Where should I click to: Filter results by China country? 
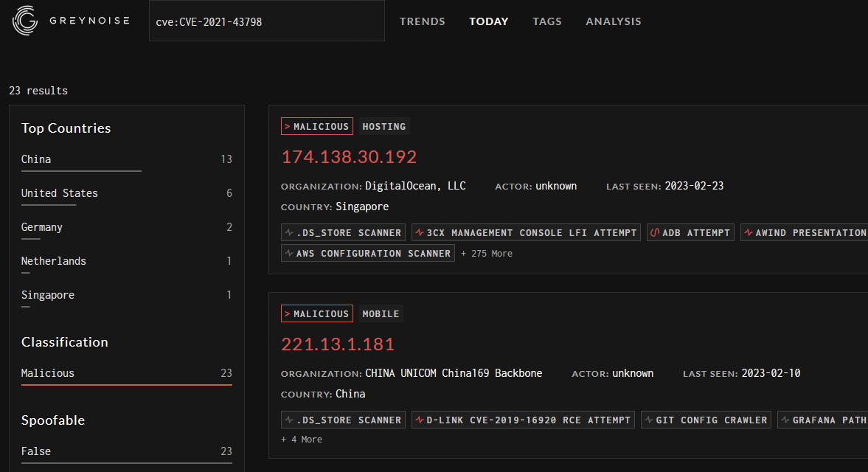pos(36,159)
